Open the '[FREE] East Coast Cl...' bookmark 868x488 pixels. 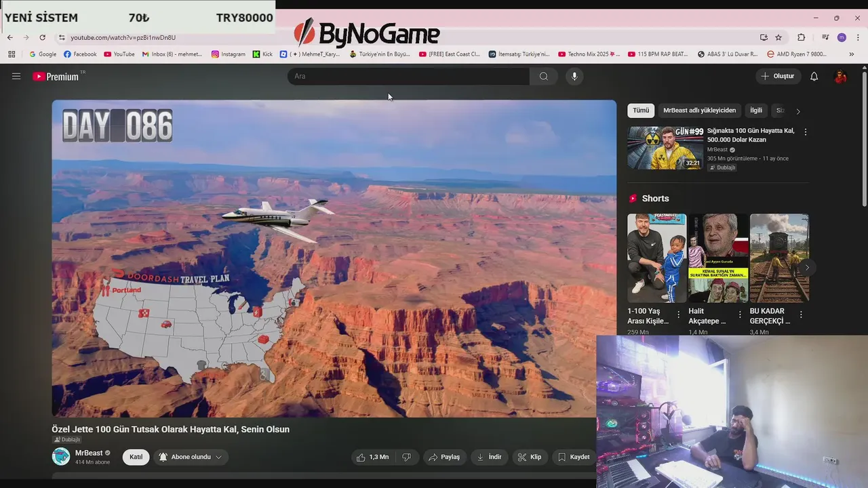click(x=449, y=54)
